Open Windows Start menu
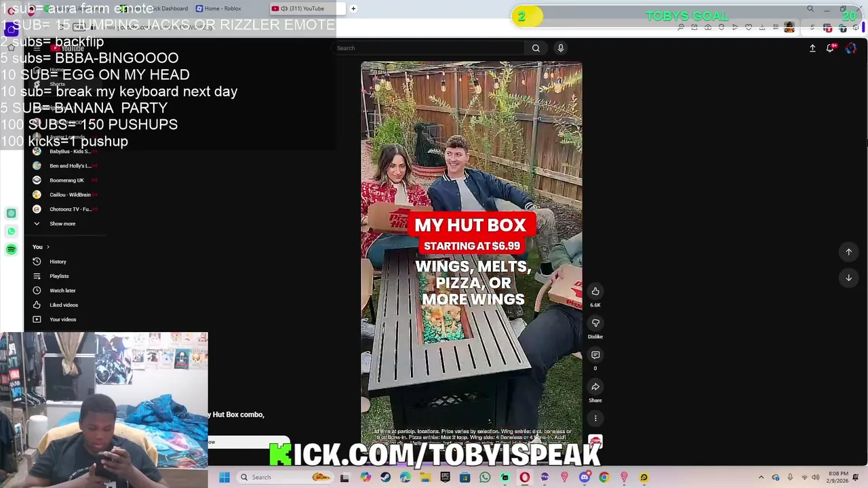This screenshot has height=488, width=868. [x=224, y=477]
